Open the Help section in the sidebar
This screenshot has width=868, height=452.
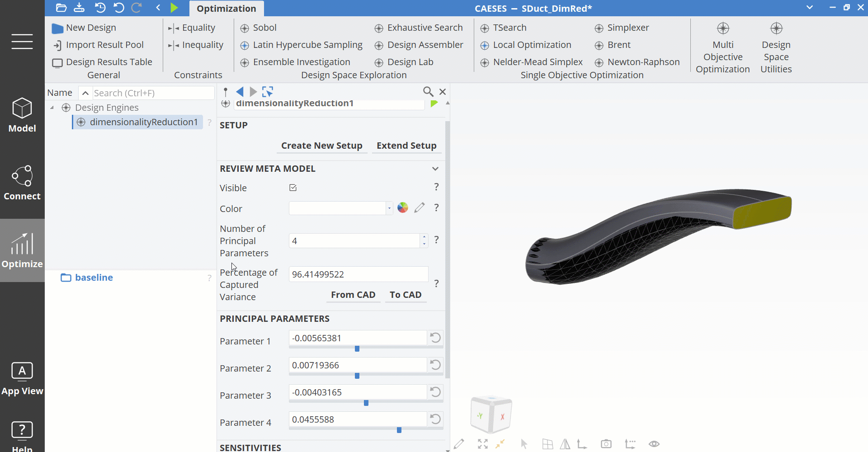tap(22, 436)
